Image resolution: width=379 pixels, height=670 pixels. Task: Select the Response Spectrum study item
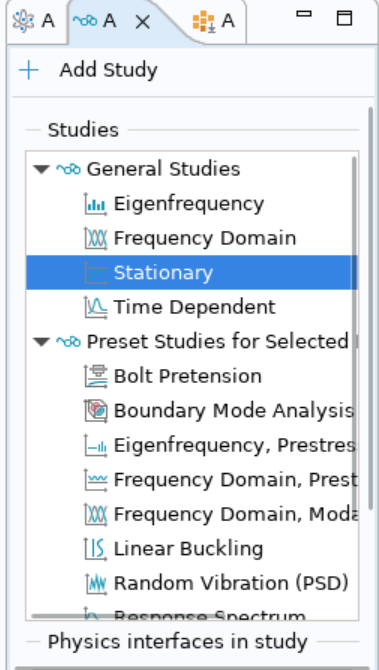[192, 615]
